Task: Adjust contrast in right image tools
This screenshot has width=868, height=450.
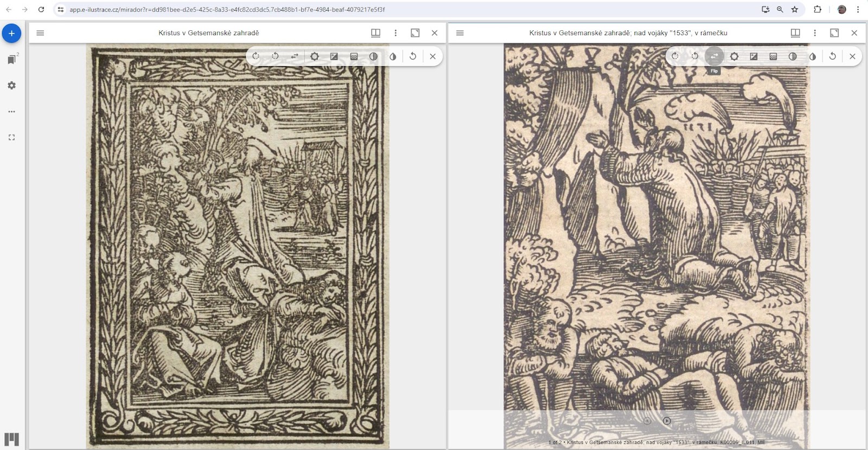Action: point(754,56)
